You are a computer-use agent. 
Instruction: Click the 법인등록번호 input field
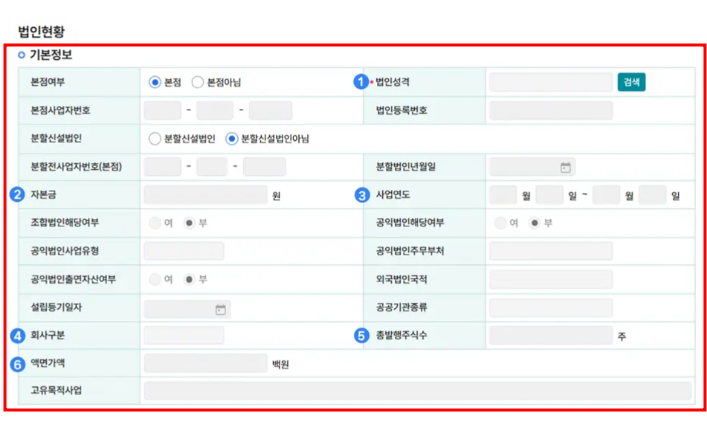click(x=551, y=110)
